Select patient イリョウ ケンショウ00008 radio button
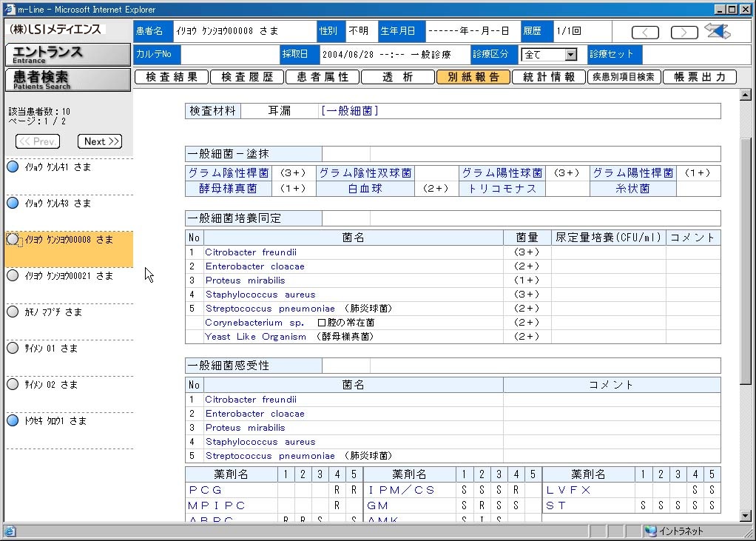This screenshot has width=756, height=541. (x=13, y=239)
